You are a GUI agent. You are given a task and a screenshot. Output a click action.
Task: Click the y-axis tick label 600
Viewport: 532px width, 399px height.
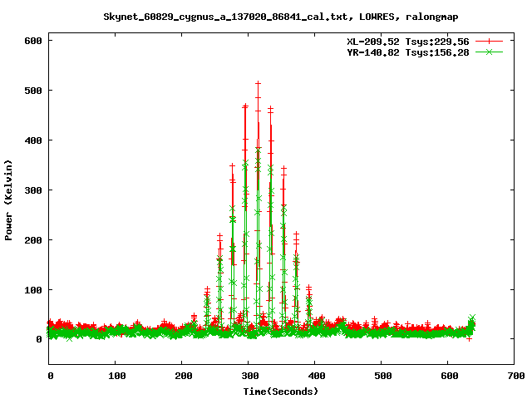[33, 41]
